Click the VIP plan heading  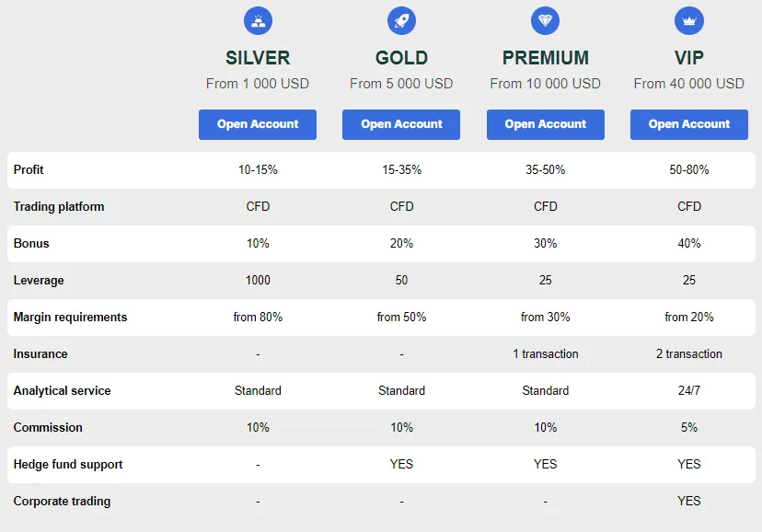coord(689,58)
